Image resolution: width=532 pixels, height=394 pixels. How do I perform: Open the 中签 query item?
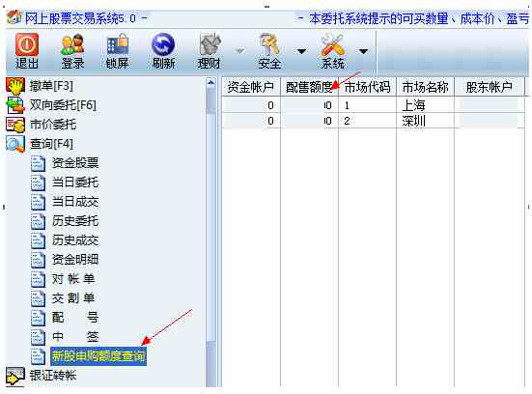tap(75, 337)
